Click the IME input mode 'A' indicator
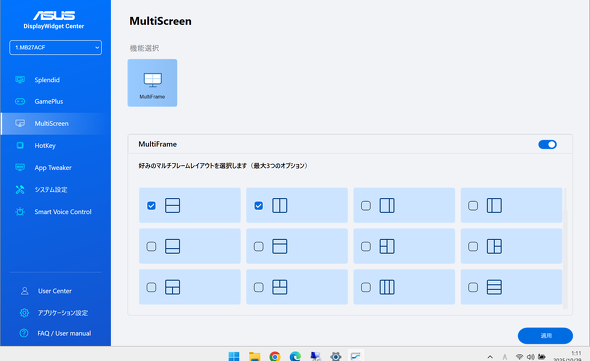The width and height of the screenshot is (590, 361). point(505,357)
